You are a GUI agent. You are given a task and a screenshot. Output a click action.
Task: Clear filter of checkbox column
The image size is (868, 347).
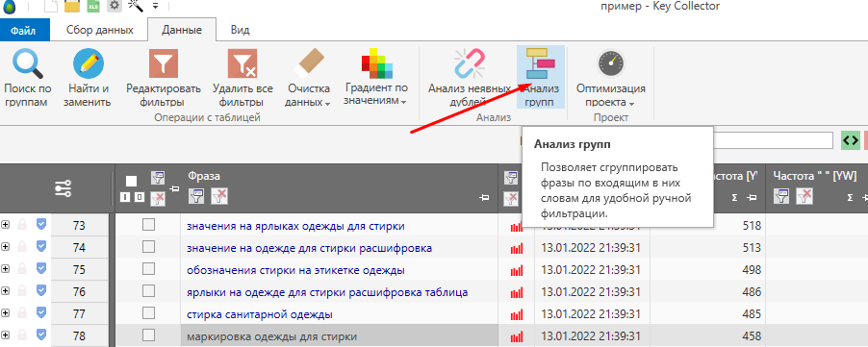click(x=158, y=199)
